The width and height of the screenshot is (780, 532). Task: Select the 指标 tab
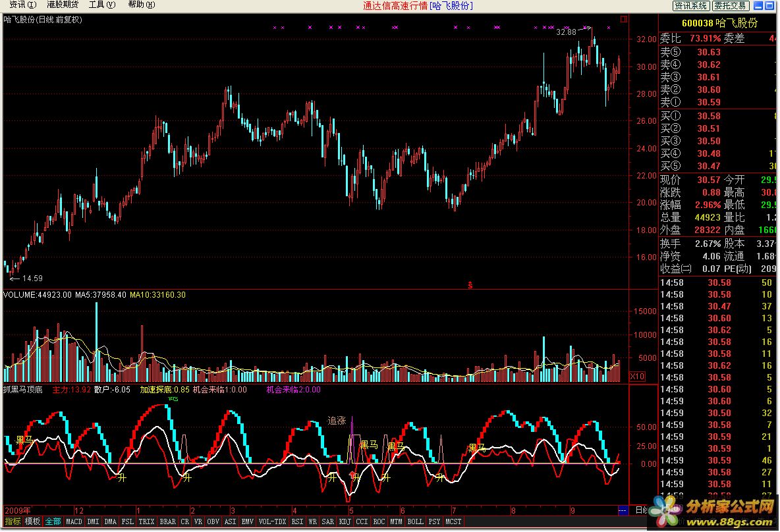(13, 521)
